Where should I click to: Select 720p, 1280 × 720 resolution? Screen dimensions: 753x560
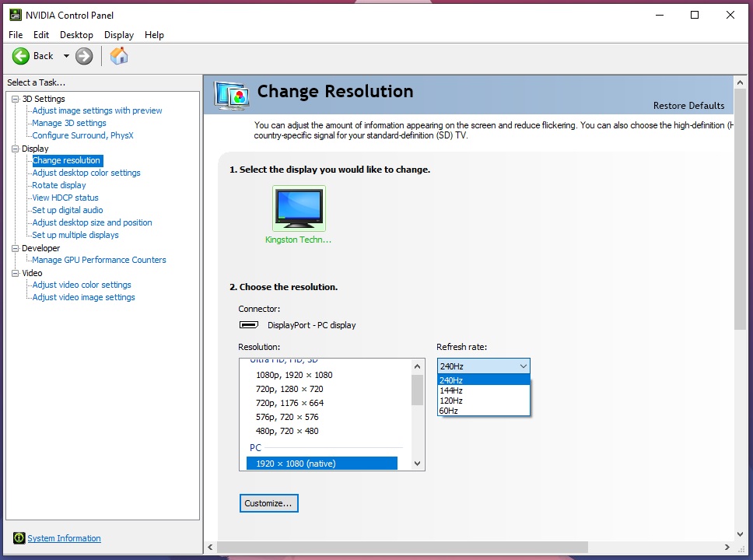pos(289,389)
